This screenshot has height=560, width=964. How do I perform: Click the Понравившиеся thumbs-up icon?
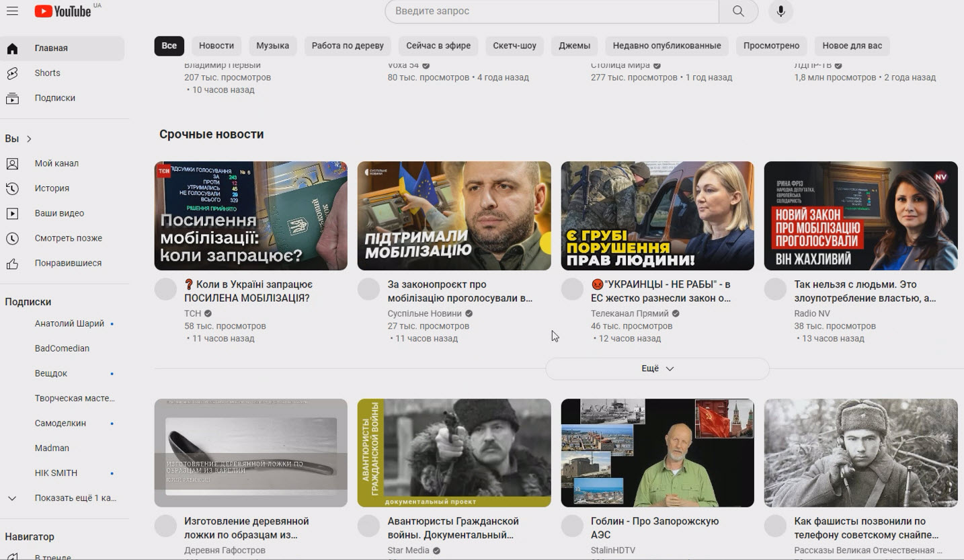(12, 263)
